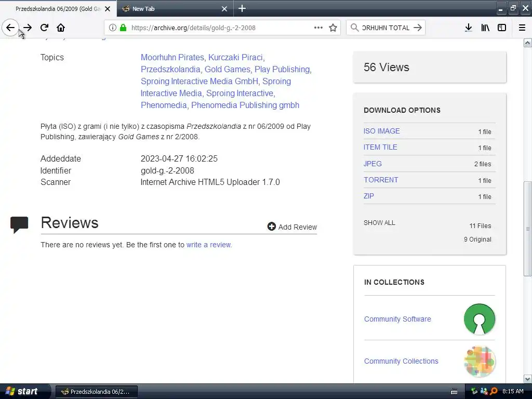Click the vertical scrollbar thumb
Image resolution: width=532 pixels, height=399 pixels.
pos(527,229)
